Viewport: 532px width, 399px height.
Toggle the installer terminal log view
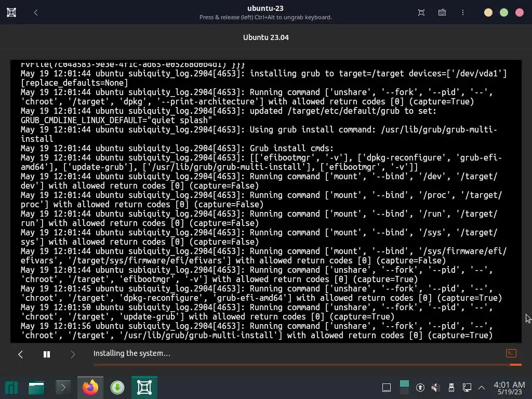[x=511, y=353]
